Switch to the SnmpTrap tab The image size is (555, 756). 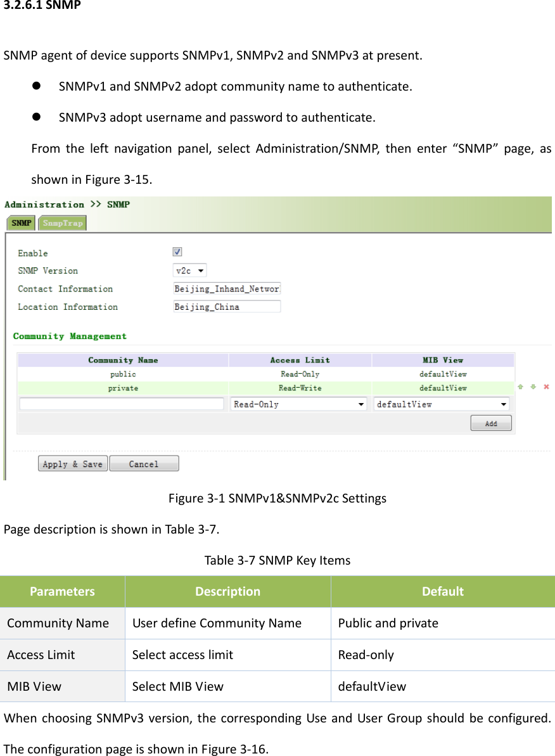61,222
